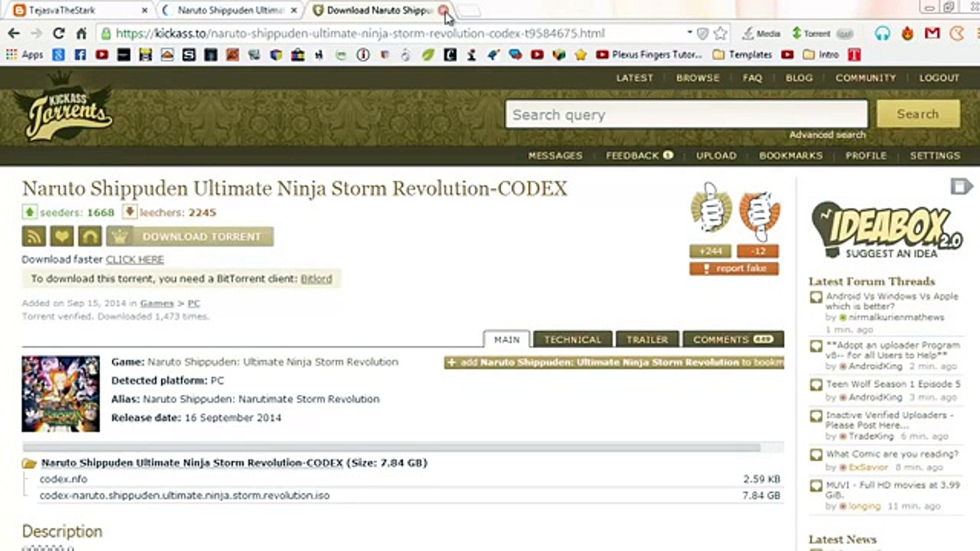Open FEEDBACK in the user menu
Screen dimensions: 980x551
(639, 156)
